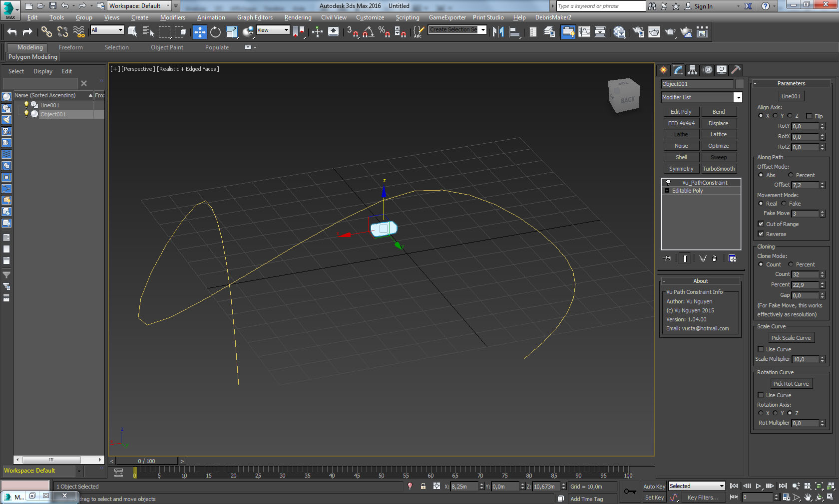Viewport: 839px width, 504px height.
Task: Open the Workspace: Default dropdown
Action: pyautogui.click(x=168, y=5)
